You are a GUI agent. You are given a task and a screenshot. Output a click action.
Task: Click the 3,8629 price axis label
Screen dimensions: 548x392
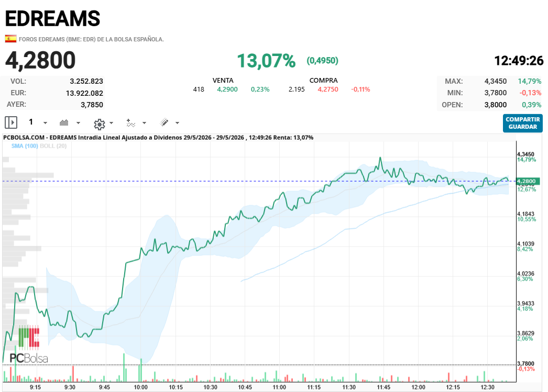coord(525,333)
